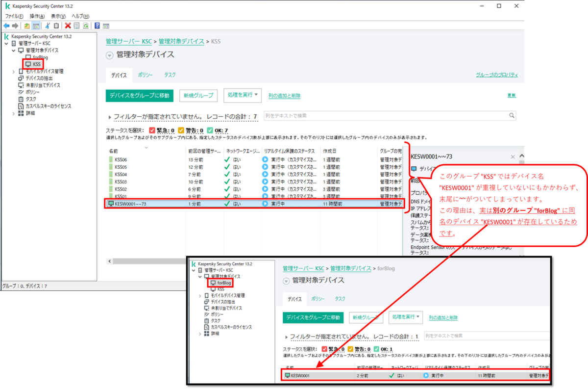Viewport: 588px width, 389px height.
Task: Click the KESW0001~~73 device row icon
Action: [x=111, y=204]
